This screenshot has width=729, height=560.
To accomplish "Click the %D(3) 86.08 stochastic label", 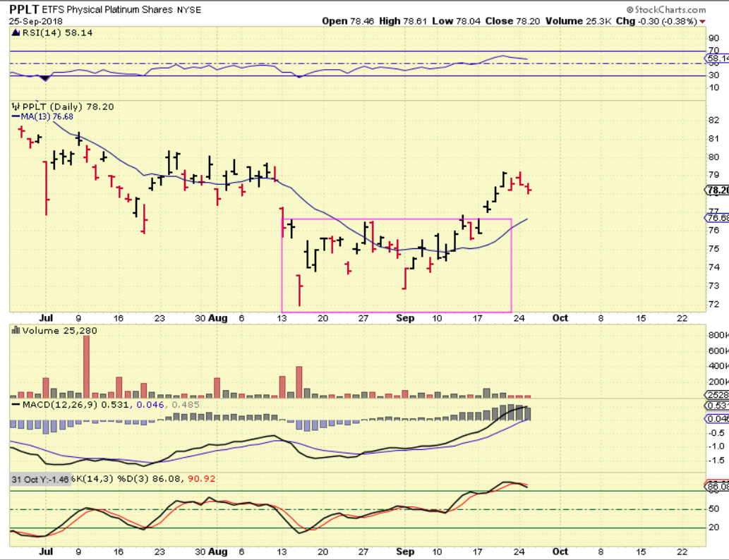I will pos(150,478).
